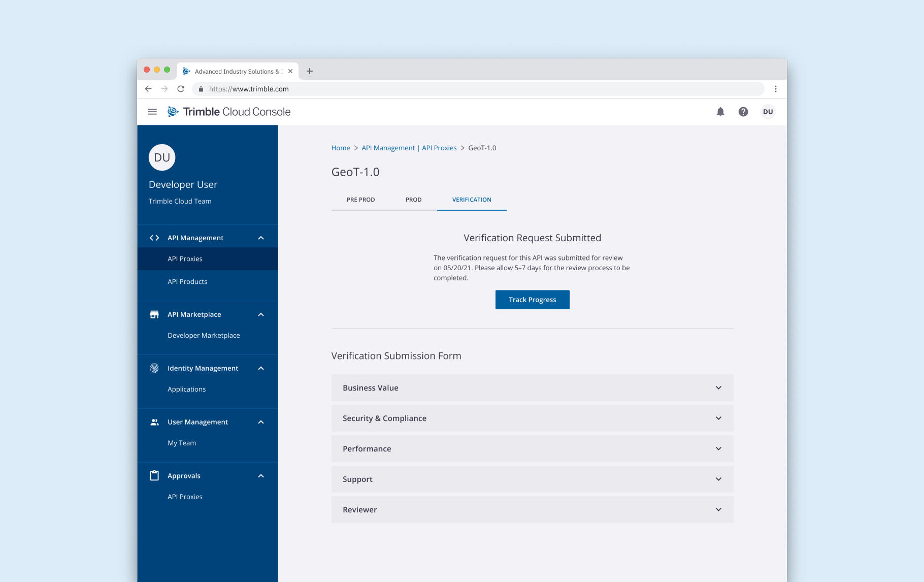Screen dimensions: 924x582
Task: Open the browser three-dot menu
Action: 775,89
